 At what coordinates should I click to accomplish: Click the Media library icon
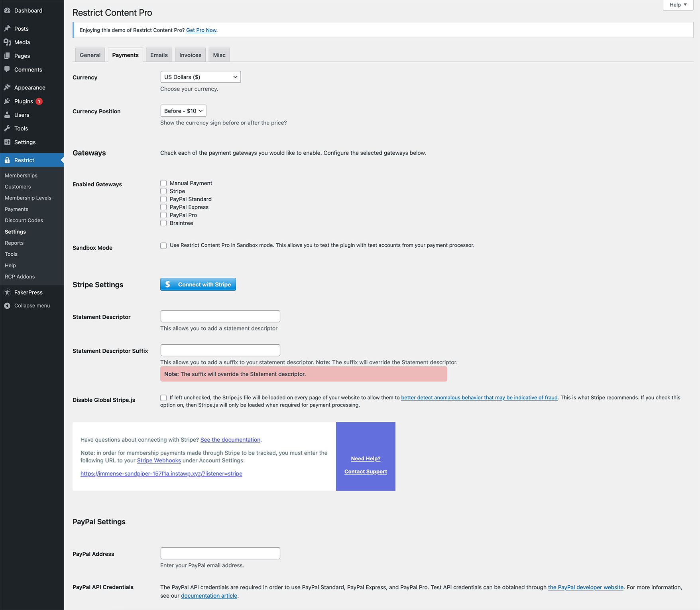7,42
